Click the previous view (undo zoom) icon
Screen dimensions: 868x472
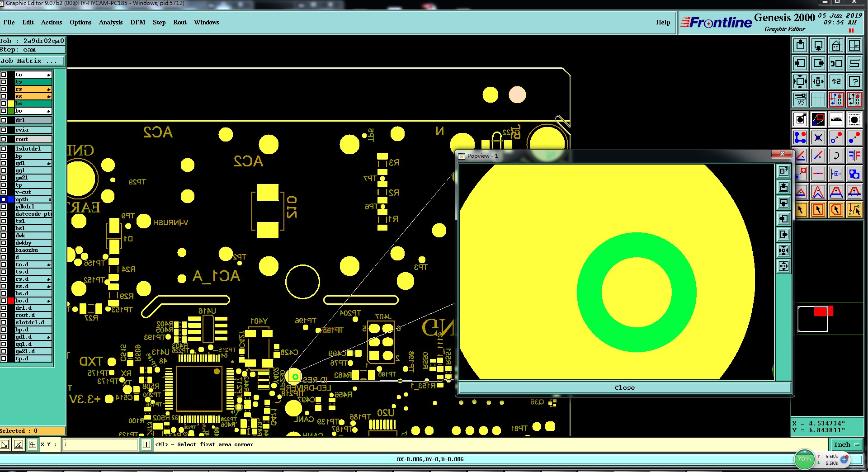(x=836, y=63)
